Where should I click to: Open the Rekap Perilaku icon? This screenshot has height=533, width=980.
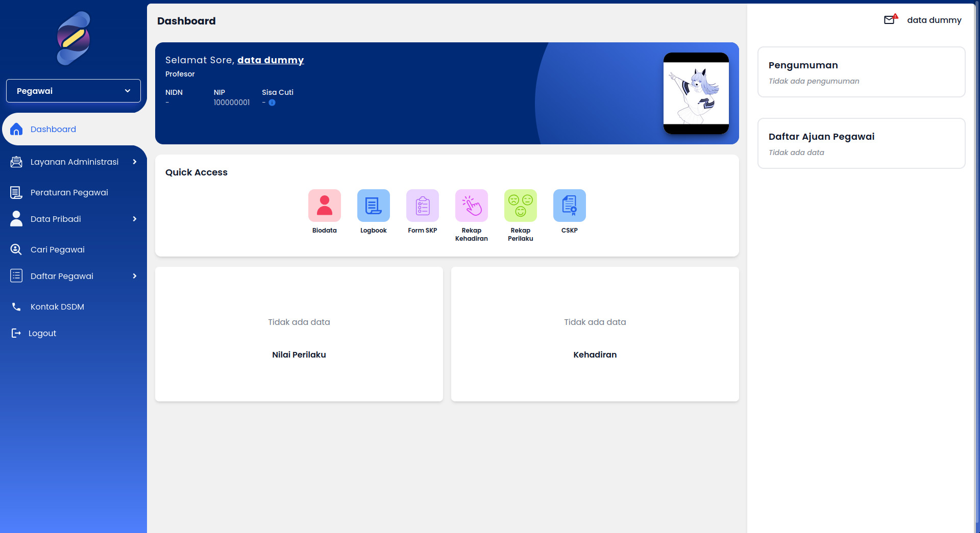click(x=521, y=206)
